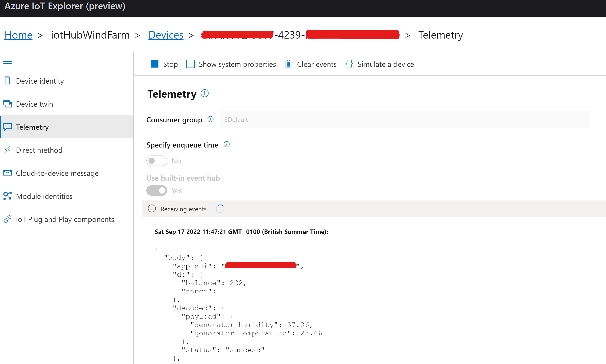Viewport: 606px width, 364px height.
Task: Click the Consumer group input field
Action: point(404,119)
